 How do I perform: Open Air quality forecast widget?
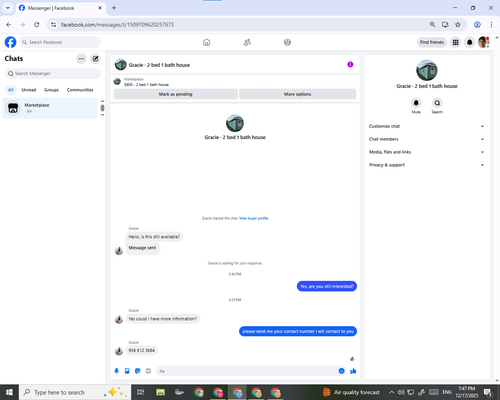point(351,392)
